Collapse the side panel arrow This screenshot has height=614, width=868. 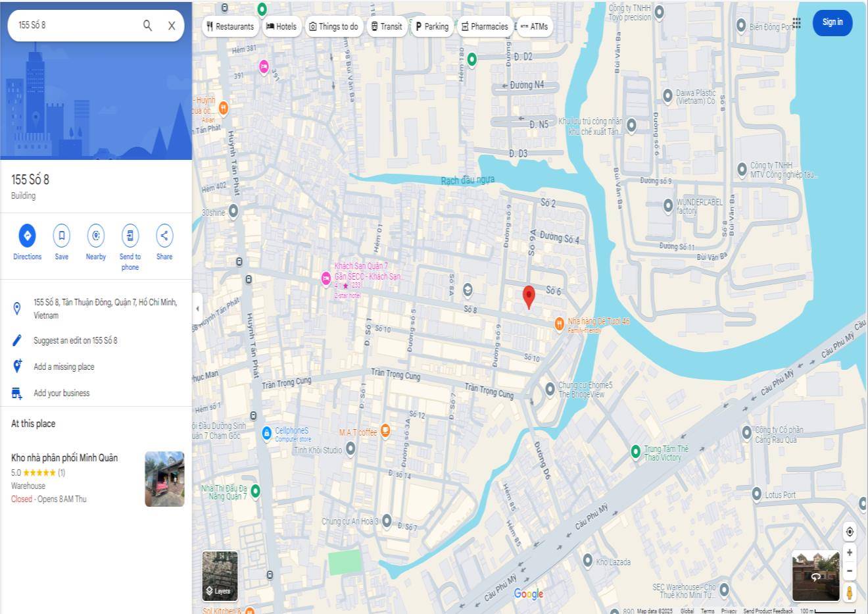tap(197, 308)
